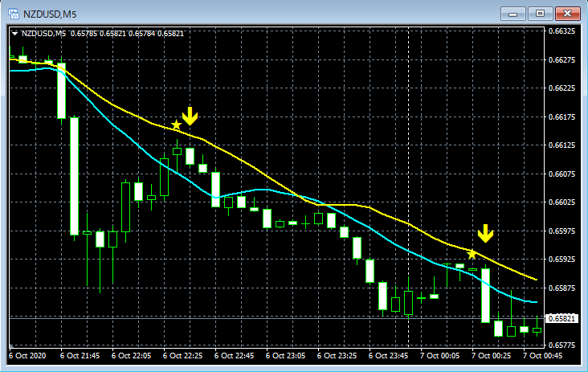This screenshot has height=372, width=588.
Task: Click the 6 Oct 23:25 time label
Action: click(x=337, y=355)
